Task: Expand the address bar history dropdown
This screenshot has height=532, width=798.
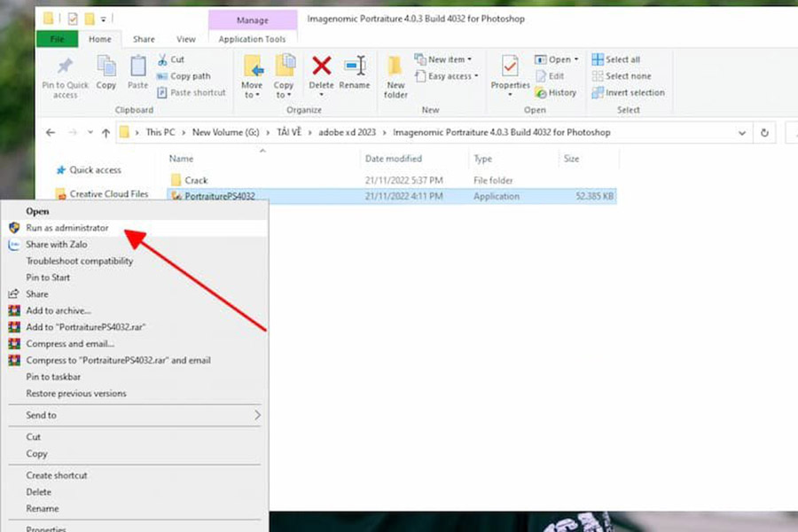Action: [x=742, y=133]
